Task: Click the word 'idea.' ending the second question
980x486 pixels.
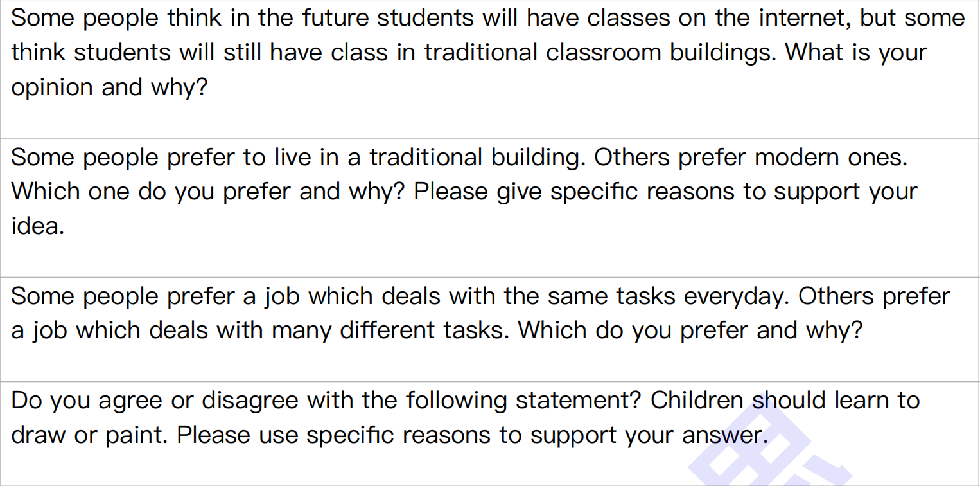Action: click(38, 226)
